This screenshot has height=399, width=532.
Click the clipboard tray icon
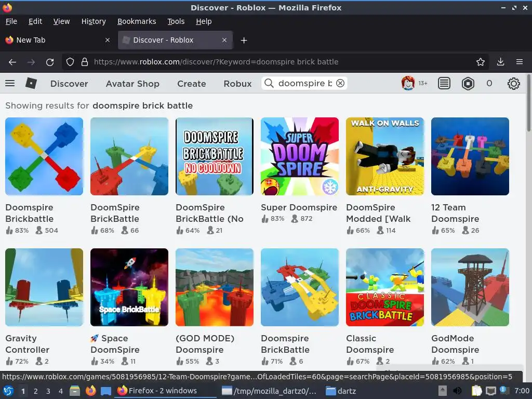pyautogui.click(x=476, y=391)
